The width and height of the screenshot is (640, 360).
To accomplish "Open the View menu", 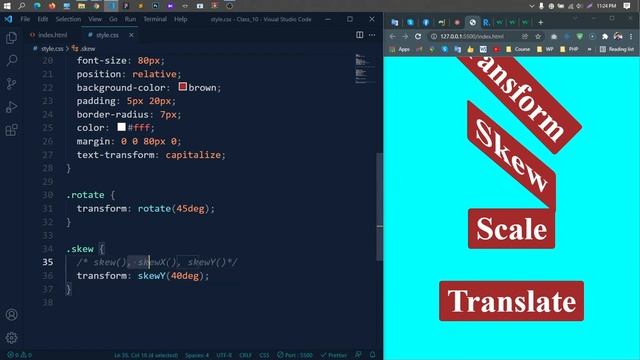I will pyautogui.click(x=95, y=19).
